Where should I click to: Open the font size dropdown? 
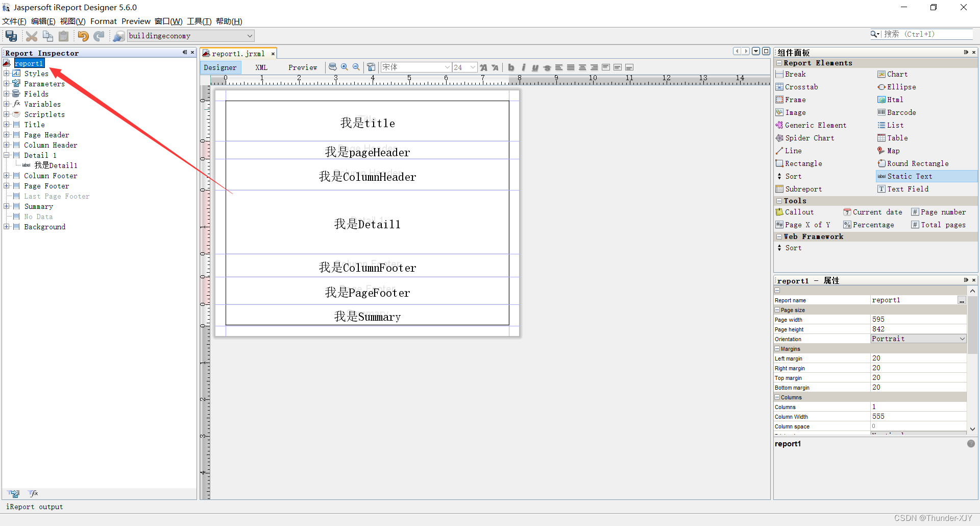point(473,67)
